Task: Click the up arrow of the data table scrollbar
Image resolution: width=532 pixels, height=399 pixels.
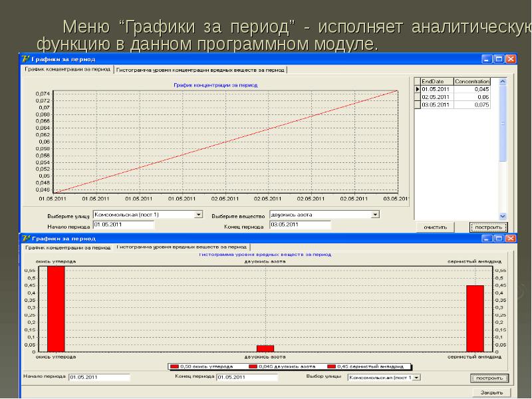Action: (503, 81)
